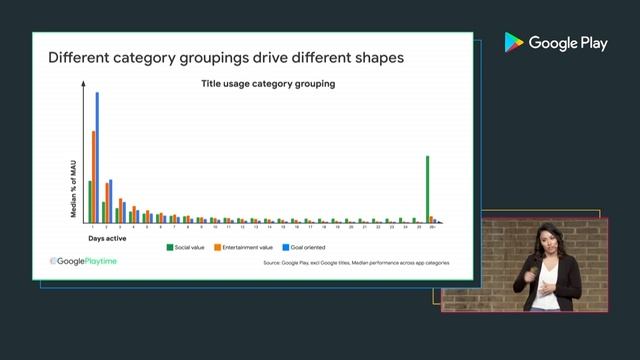Screen dimensions: 640x360
Task: Click the 'Social value' legend label
Action: click(189, 247)
